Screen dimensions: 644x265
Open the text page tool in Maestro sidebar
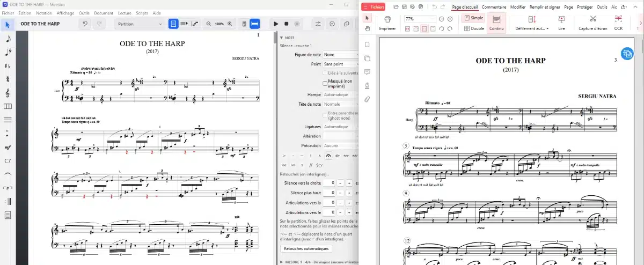pos(8,215)
